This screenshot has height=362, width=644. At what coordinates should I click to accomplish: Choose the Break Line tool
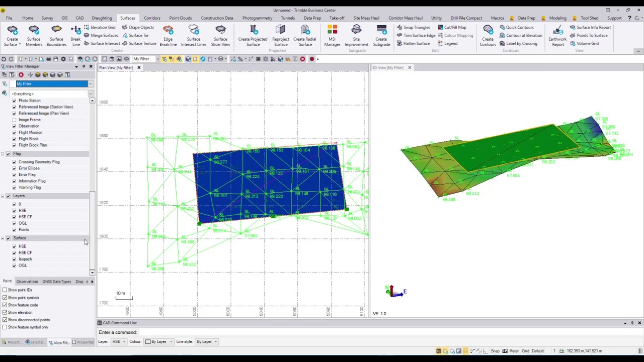(75, 36)
